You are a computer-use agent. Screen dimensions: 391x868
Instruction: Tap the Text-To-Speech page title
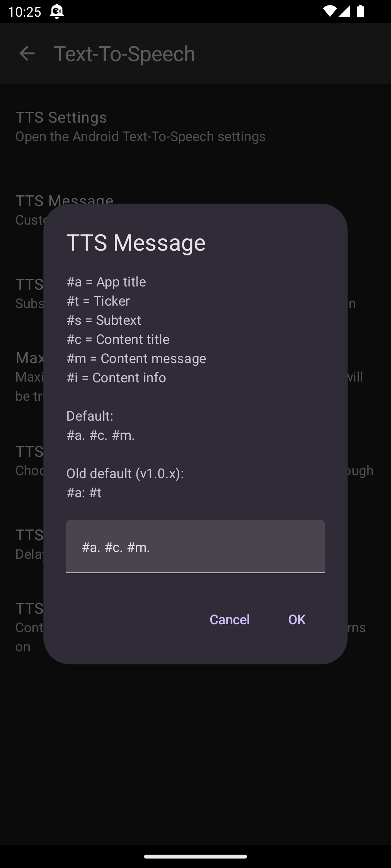pos(124,54)
